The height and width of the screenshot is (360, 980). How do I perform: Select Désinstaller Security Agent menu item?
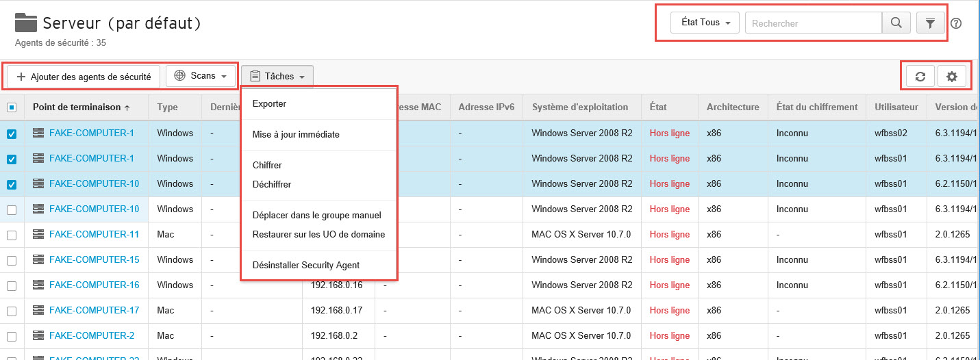[305, 265]
